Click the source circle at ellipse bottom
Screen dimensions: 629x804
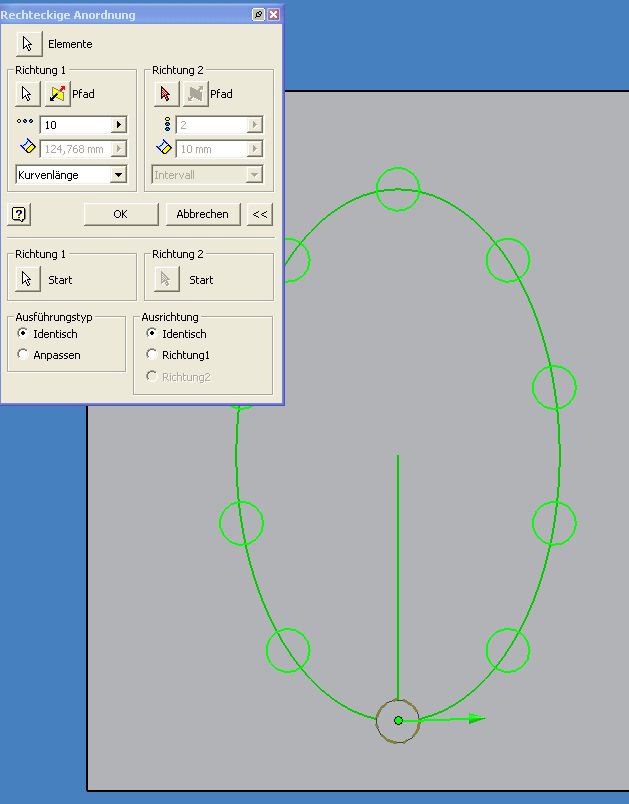(x=398, y=720)
